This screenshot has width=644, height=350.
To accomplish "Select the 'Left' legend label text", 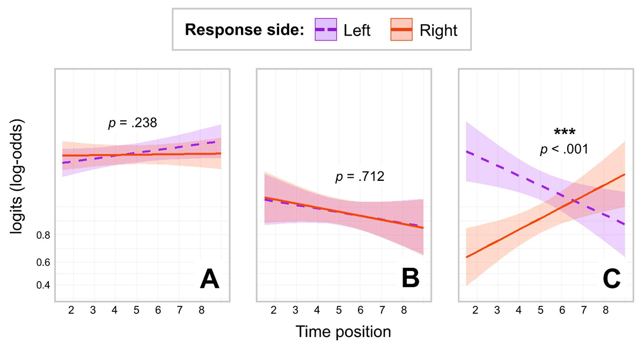I will pos(357,31).
